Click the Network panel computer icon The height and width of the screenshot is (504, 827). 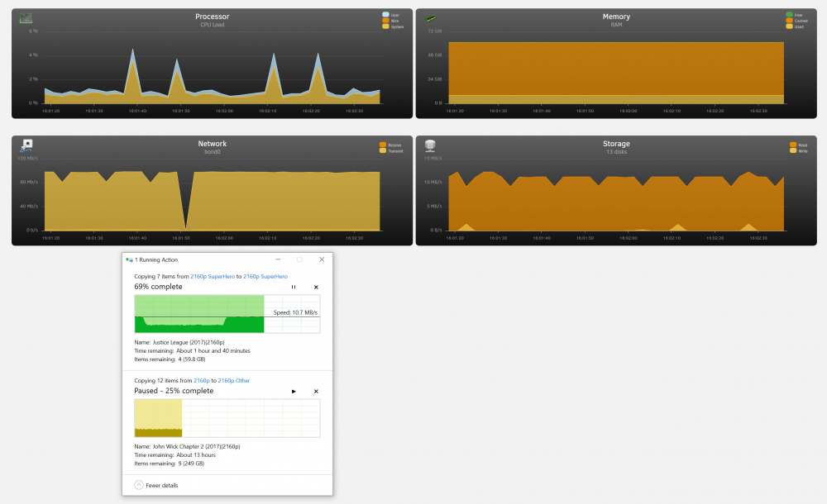pos(26,145)
